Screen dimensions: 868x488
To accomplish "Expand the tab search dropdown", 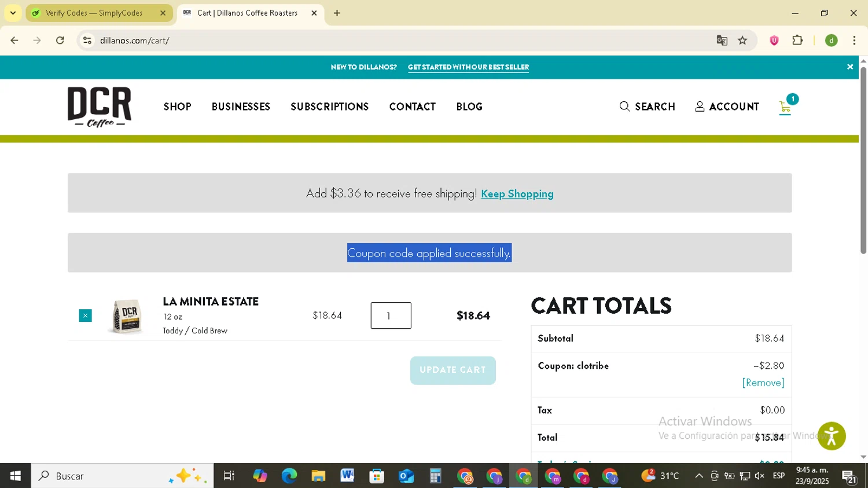I will pos(13,13).
